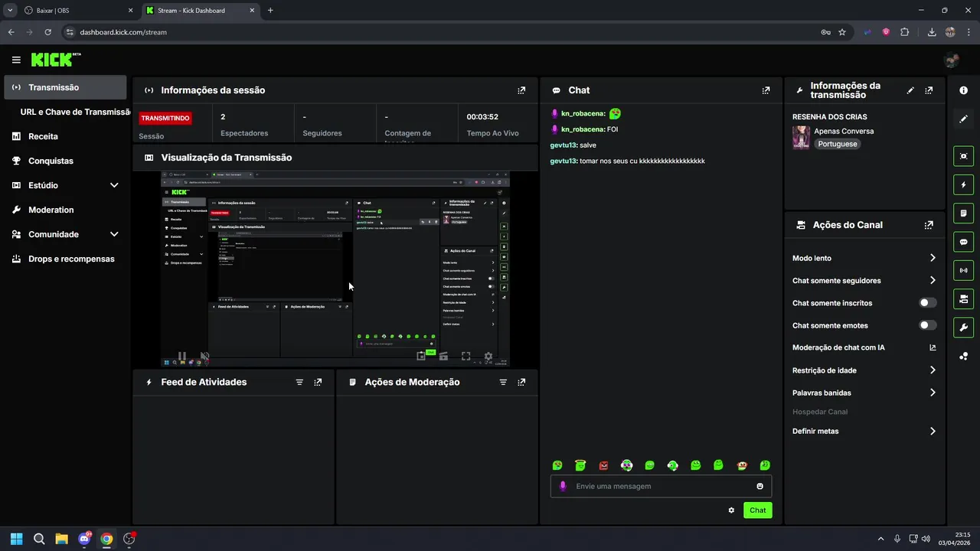
Task: Open the hamburger menu beside Kick logo
Action: point(16,60)
